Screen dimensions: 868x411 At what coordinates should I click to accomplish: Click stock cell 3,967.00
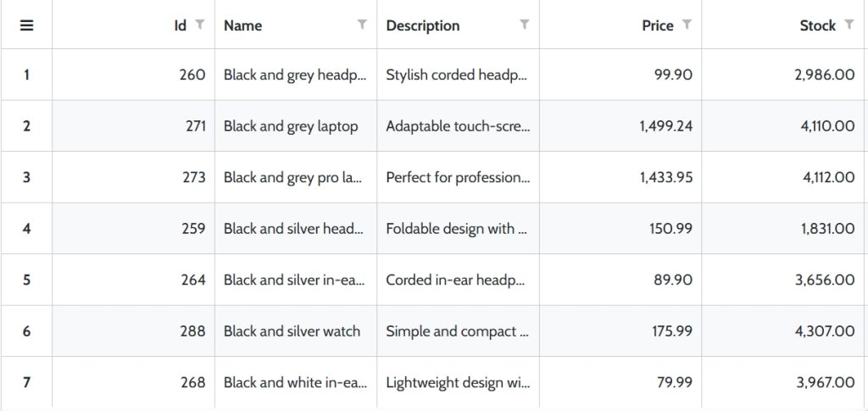point(784,382)
